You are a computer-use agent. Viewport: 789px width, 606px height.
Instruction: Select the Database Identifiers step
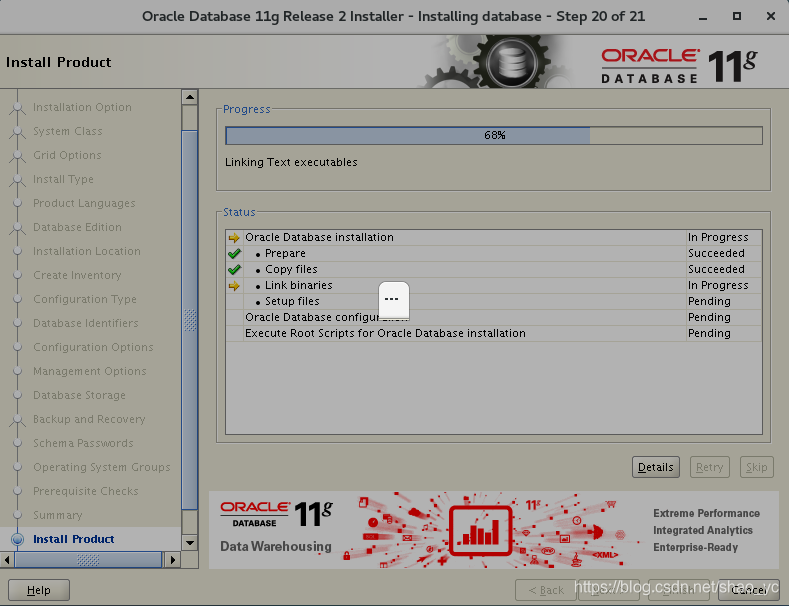86,323
